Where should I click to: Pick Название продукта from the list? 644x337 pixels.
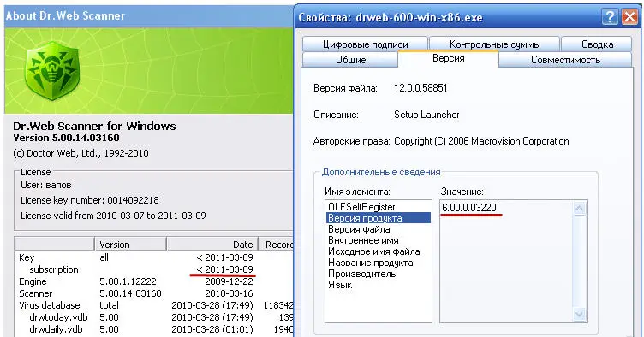point(371,263)
